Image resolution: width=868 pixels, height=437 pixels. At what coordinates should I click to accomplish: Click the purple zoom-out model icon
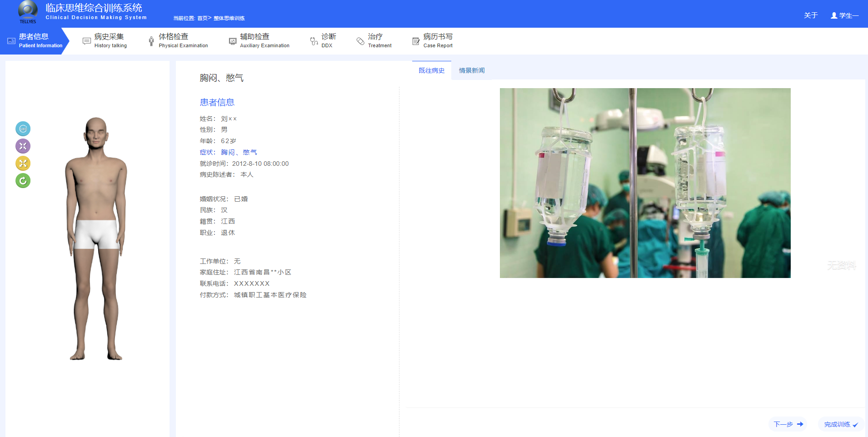click(23, 146)
